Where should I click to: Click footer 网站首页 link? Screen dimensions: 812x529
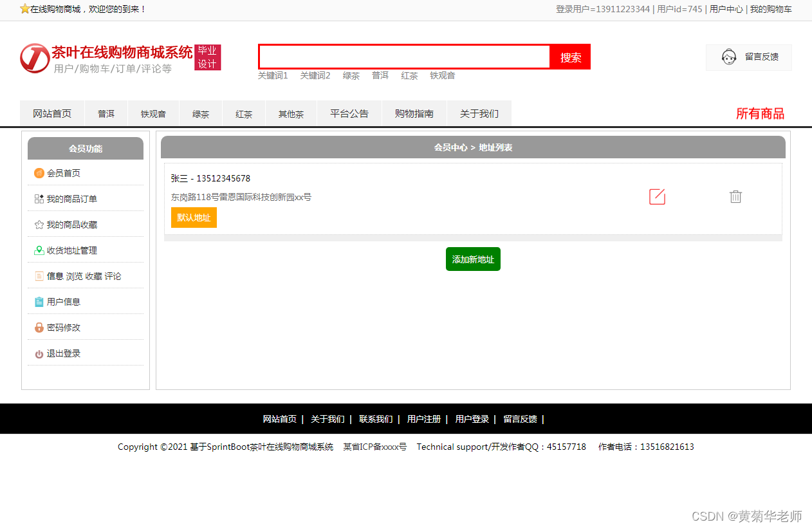pyautogui.click(x=280, y=419)
